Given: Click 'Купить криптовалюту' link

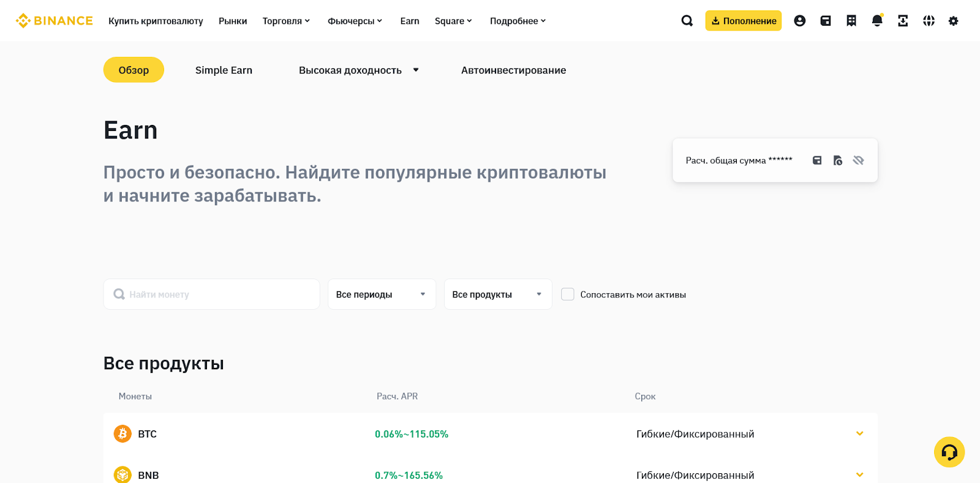Looking at the screenshot, I should (x=156, y=21).
